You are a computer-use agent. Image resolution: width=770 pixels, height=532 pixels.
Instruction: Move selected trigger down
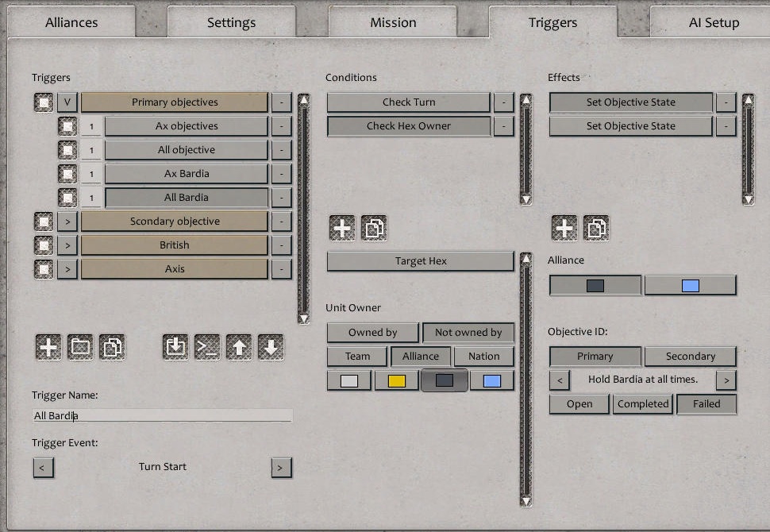click(x=271, y=347)
